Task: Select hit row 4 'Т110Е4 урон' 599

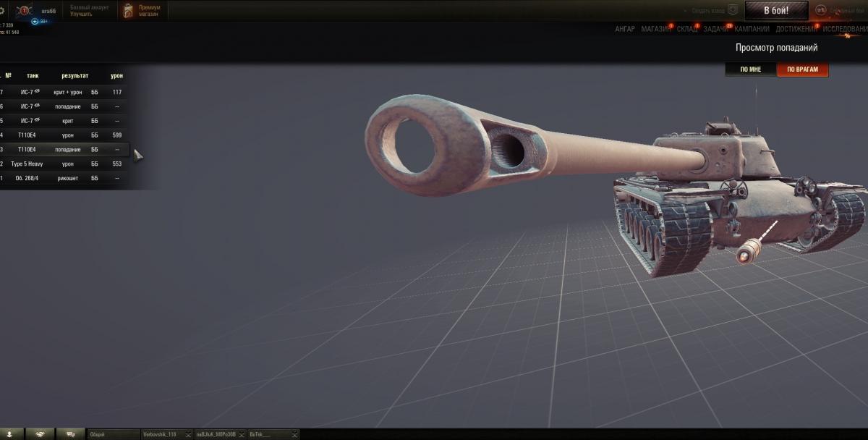Action: point(64,135)
